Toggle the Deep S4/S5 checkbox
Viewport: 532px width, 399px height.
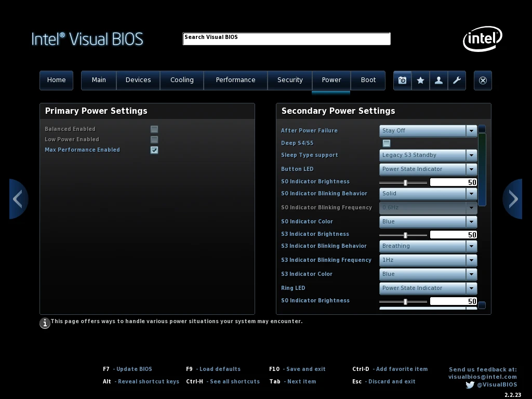pos(387,143)
